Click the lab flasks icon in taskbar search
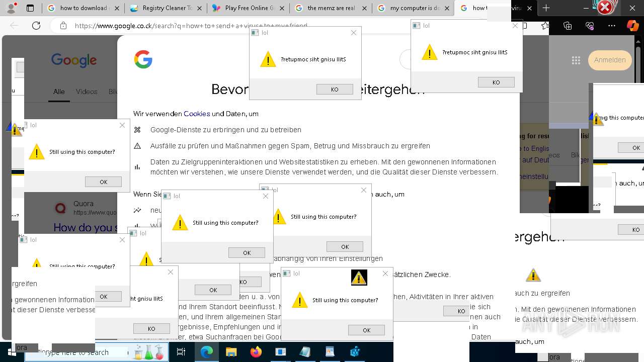 pos(148,352)
